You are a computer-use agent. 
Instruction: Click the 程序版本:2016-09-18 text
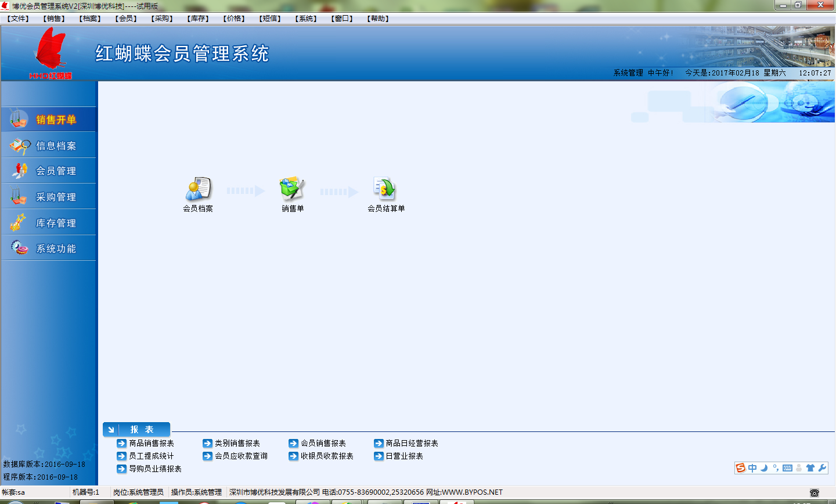coord(40,477)
